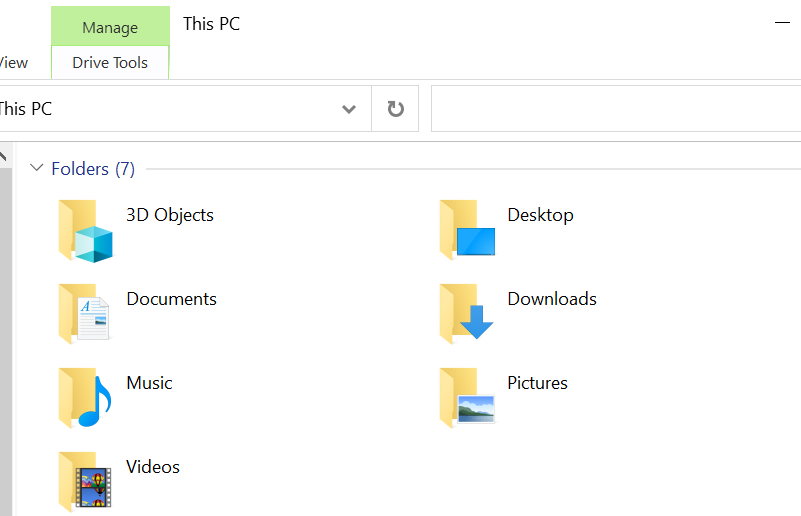Click the Downloads folder name text
Image resolution: width=801 pixels, height=516 pixels.
point(552,299)
